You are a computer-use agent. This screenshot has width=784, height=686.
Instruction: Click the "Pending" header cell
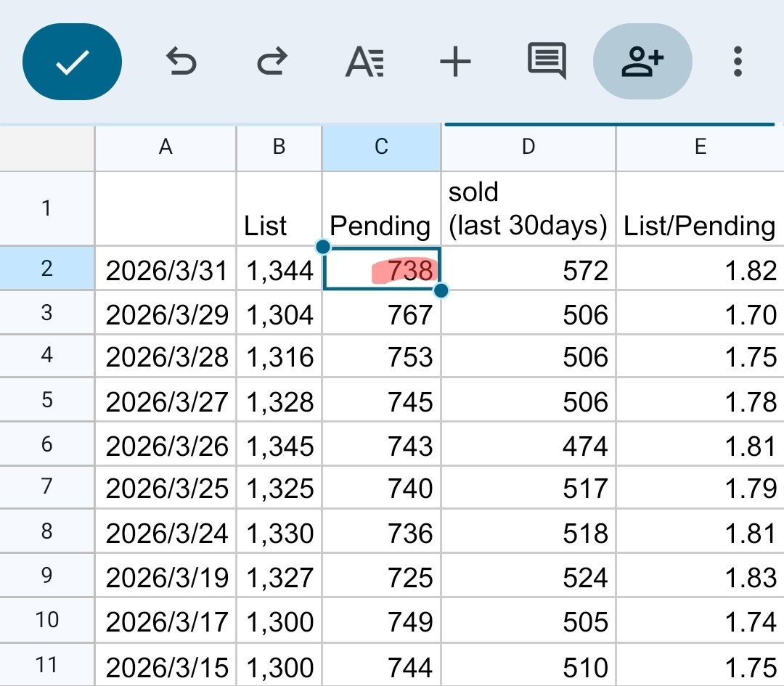tap(382, 208)
